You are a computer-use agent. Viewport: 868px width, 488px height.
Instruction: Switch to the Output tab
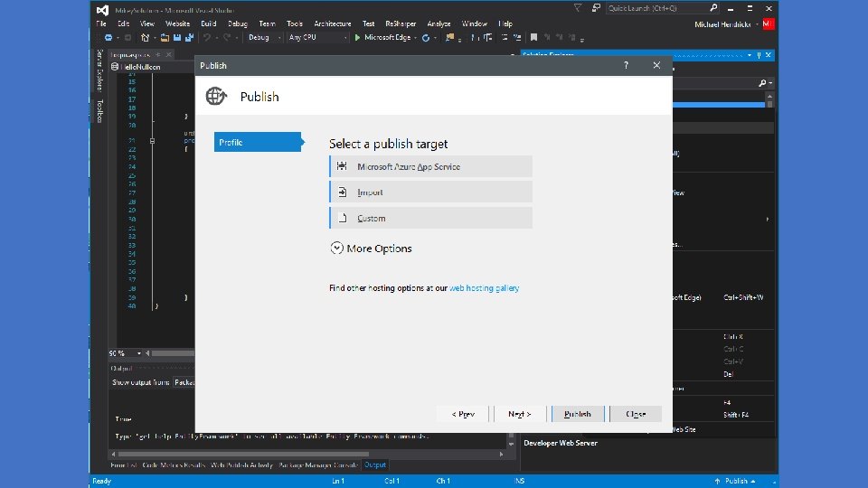pyautogui.click(x=374, y=465)
